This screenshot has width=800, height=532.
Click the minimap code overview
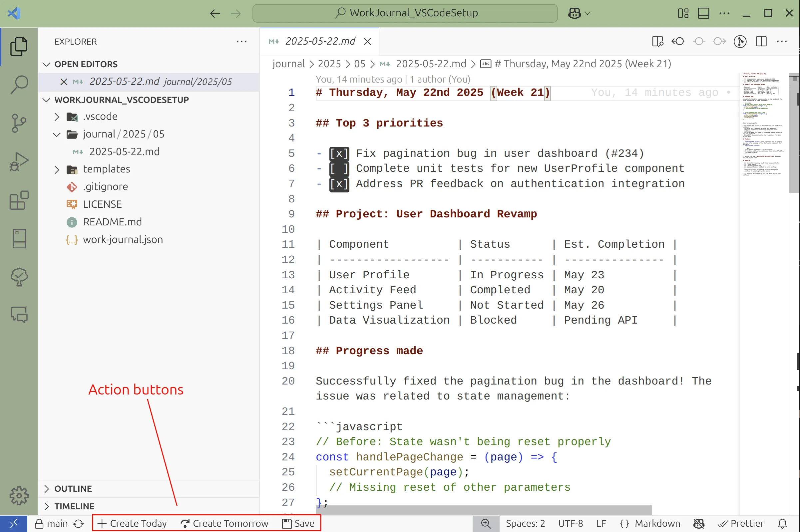pos(764,124)
